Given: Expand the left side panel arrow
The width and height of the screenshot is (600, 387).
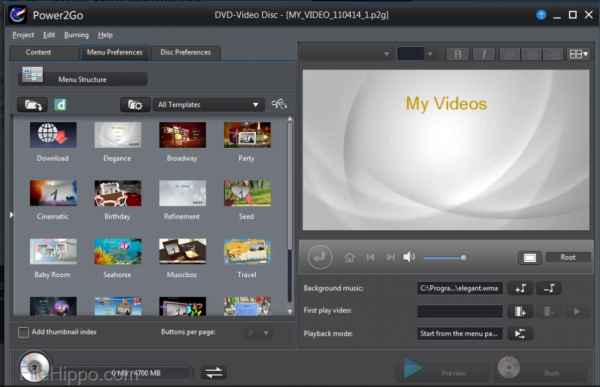Looking at the screenshot, I should 11,215.
